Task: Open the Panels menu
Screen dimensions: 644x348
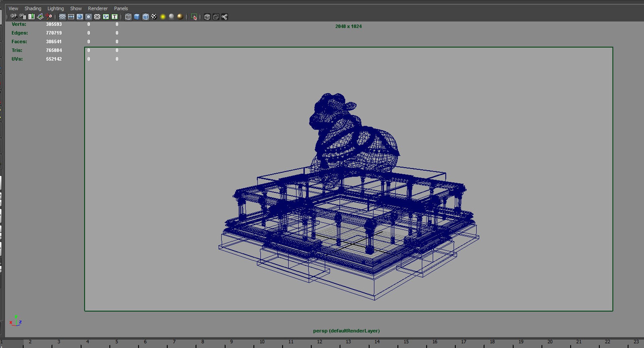Action: coord(121,8)
